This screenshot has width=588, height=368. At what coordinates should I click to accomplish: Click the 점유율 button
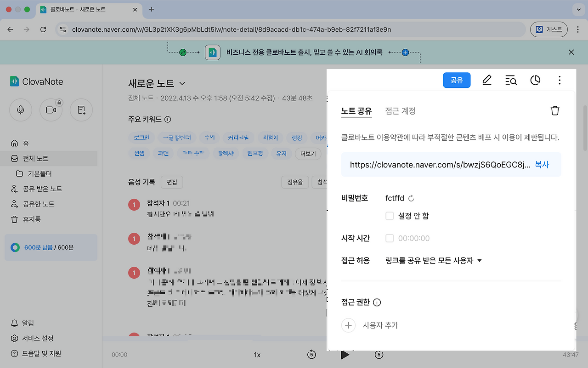tap(295, 182)
